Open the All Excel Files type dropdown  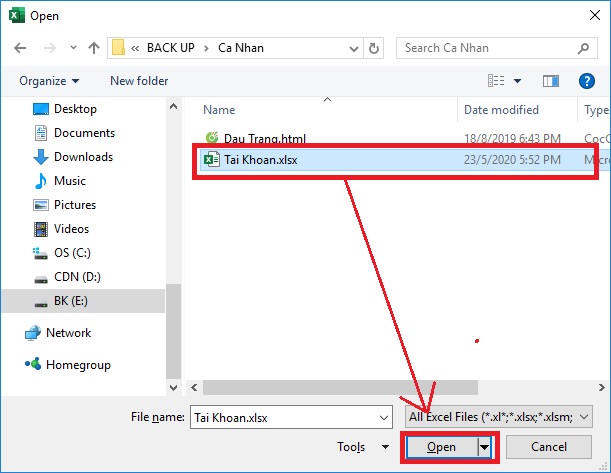coord(498,417)
